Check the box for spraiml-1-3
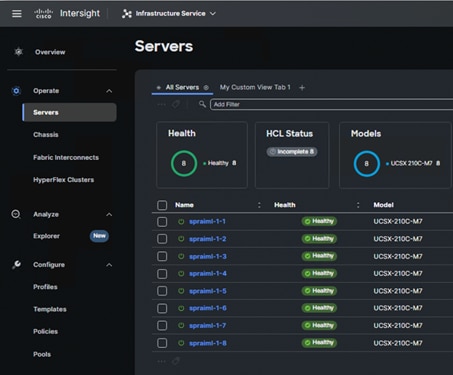This screenshot has width=453, height=375. click(x=162, y=256)
